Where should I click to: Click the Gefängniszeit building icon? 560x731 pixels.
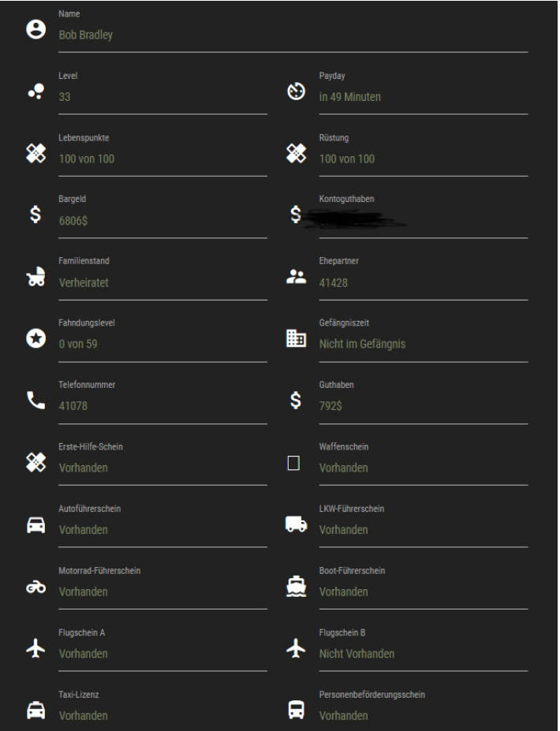click(296, 339)
